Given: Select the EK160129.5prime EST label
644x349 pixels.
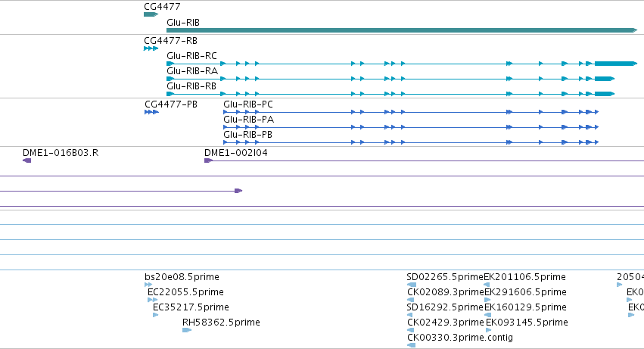Looking at the screenshot, I should pyautogui.click(x=525, y=307).
